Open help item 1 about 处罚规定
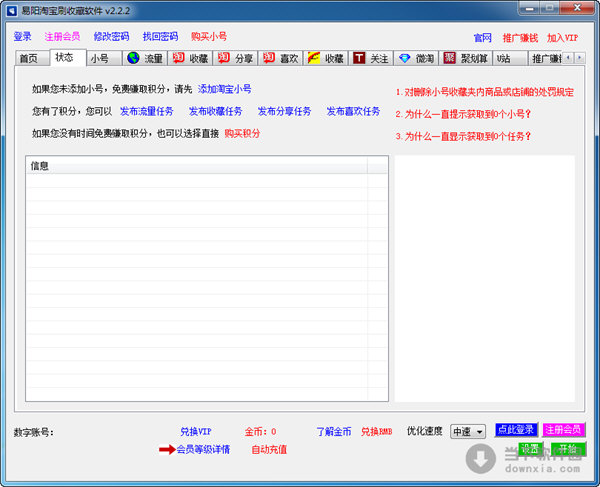 485,92
